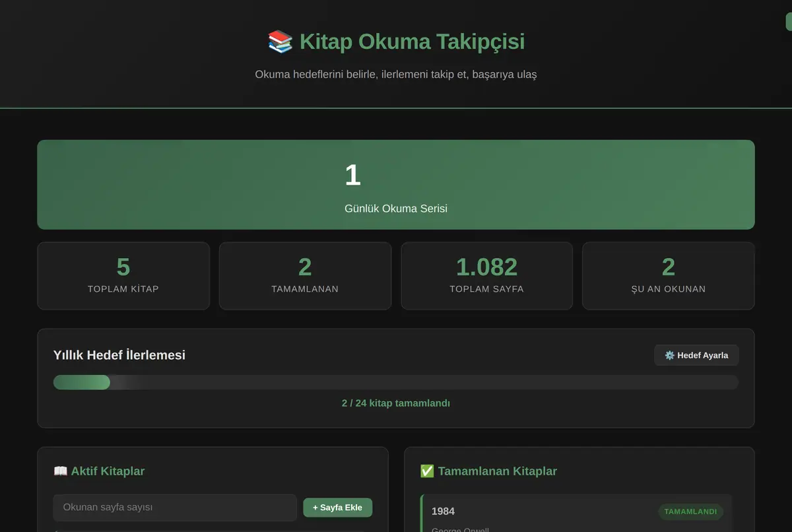The height and width of the screenshot is (532, 792).
Task: Click the TAMAMLANAN stat card
Action: pos(305,276)
